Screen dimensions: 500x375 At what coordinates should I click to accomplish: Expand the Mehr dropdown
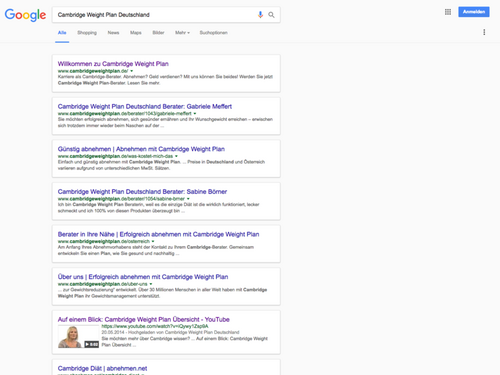tap(182, 33)
